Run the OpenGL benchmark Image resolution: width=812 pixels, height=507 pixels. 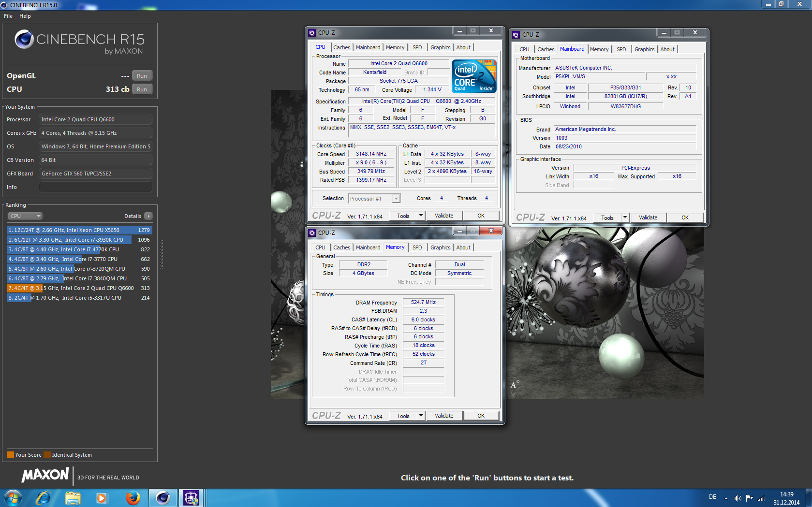tap(142, 76)
